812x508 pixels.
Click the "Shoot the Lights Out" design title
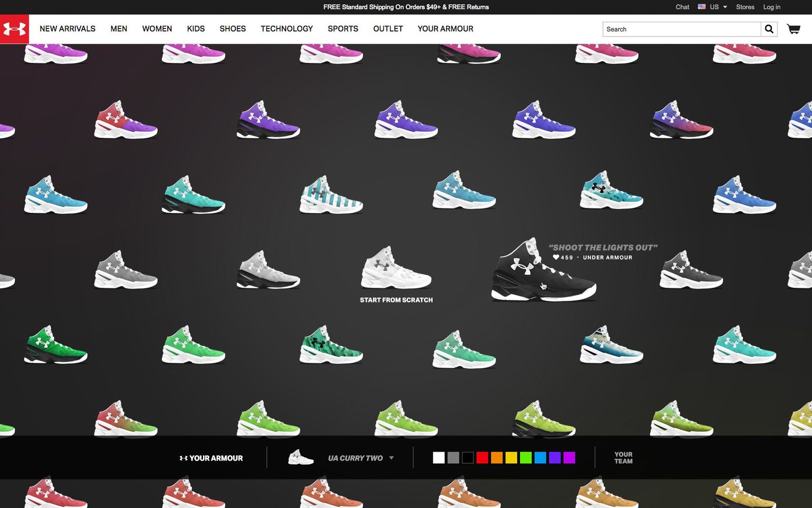603,247
